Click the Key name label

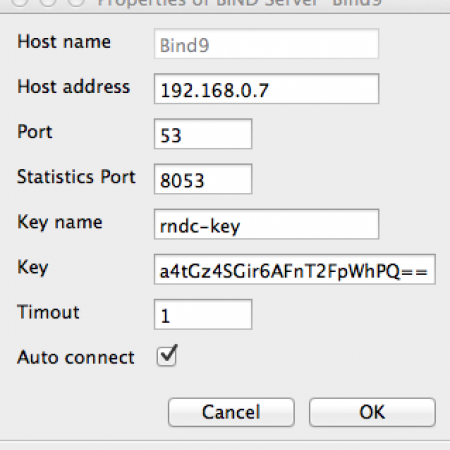[60, 222]
